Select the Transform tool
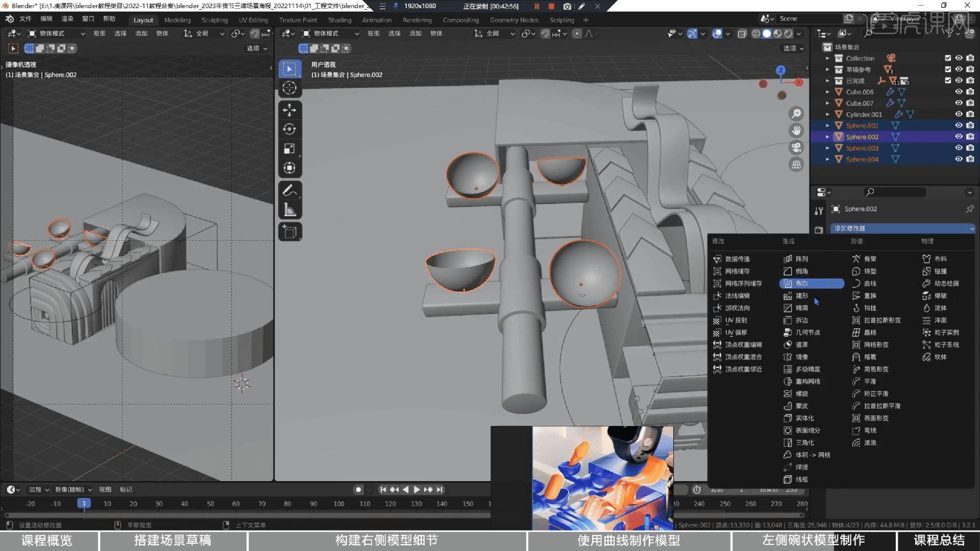The height and width of the screenshot is (551, 980). pyautogui.click(x=289, y=168)
